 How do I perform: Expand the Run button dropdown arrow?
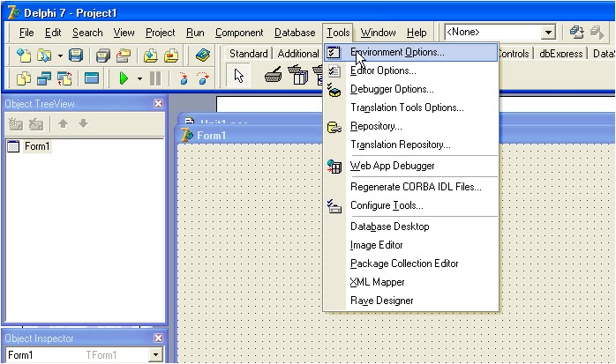(x=139, y=78)
